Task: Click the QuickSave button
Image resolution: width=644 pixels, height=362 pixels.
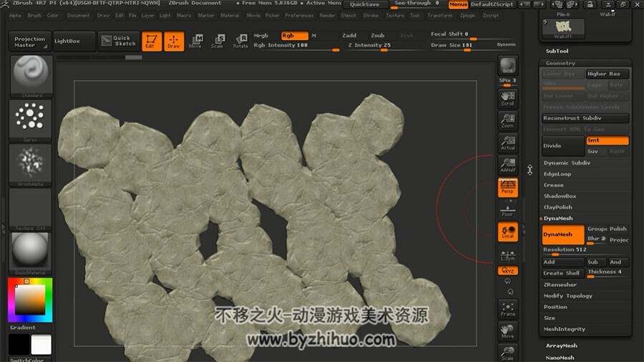Action: (365, 4)
